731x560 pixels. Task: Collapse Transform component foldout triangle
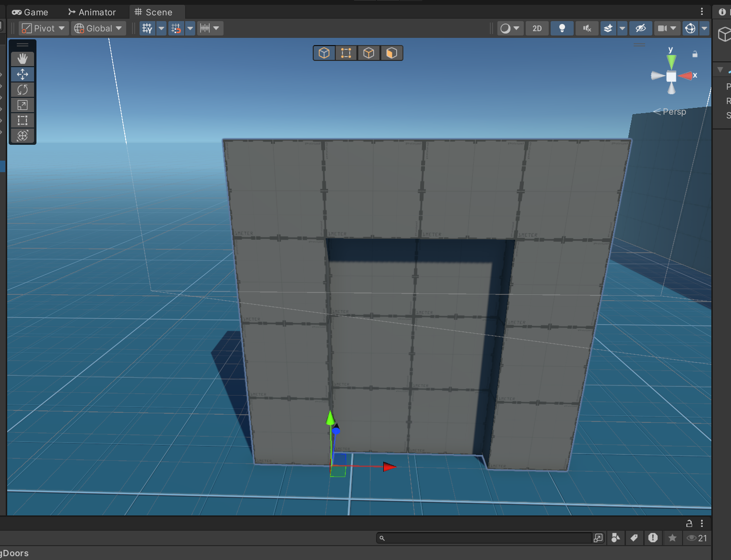720,70
